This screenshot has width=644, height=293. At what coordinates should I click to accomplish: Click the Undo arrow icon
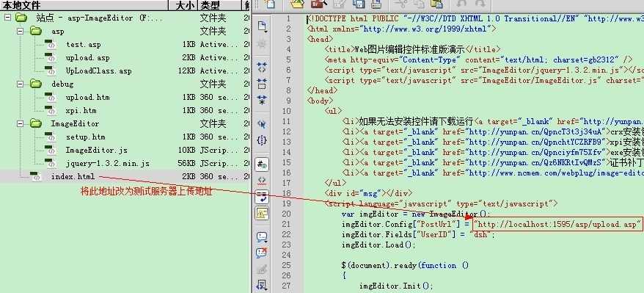point(462,4)
